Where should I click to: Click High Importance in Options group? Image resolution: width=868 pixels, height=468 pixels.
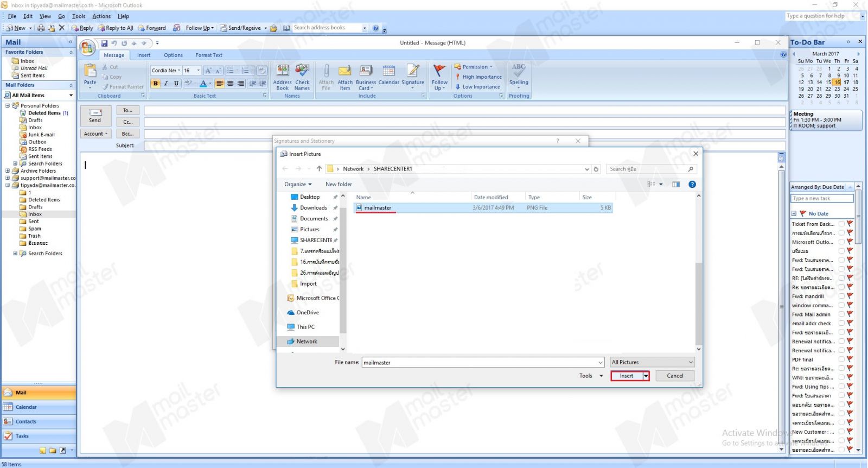tap(478, 77)
